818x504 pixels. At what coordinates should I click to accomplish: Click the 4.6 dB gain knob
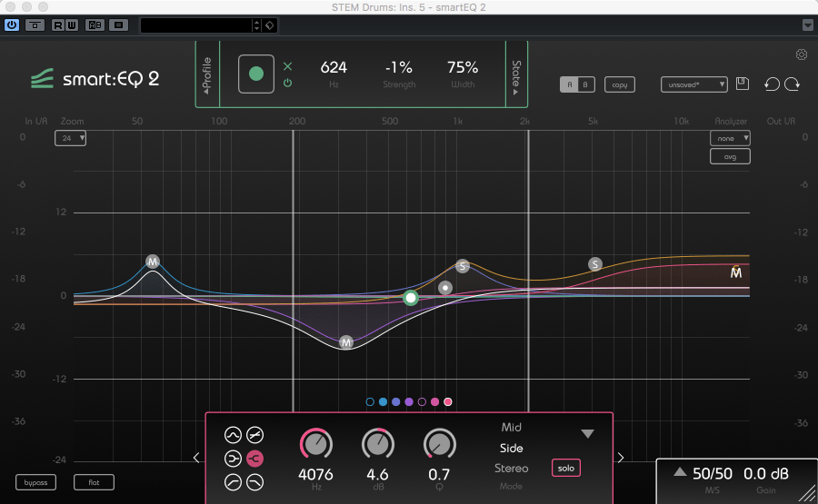[378, 445]
